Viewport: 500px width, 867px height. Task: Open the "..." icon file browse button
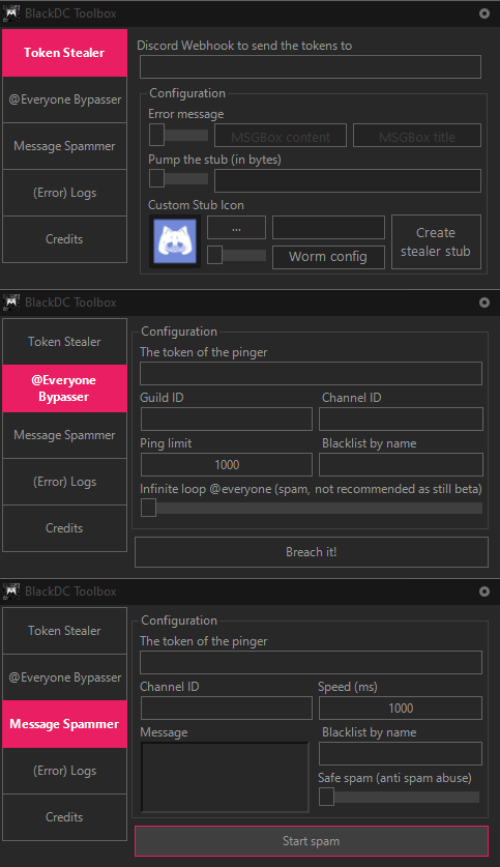pos(236,228)
